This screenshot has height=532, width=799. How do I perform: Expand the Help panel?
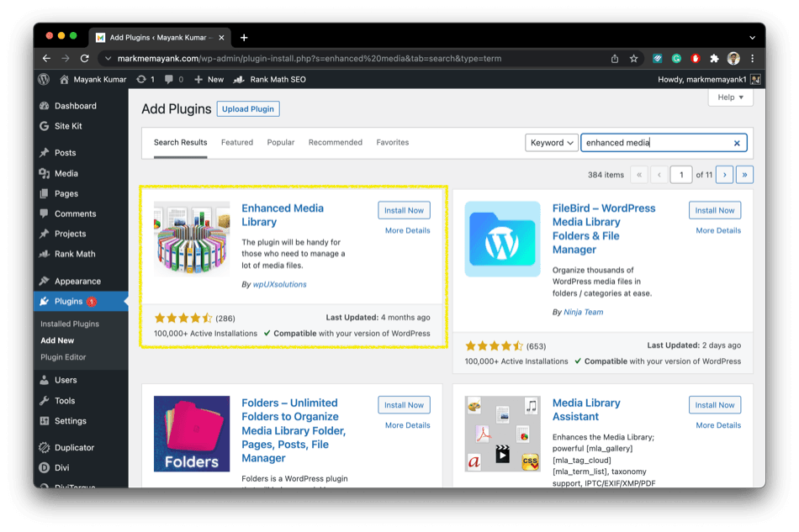(x=730, y=97)
